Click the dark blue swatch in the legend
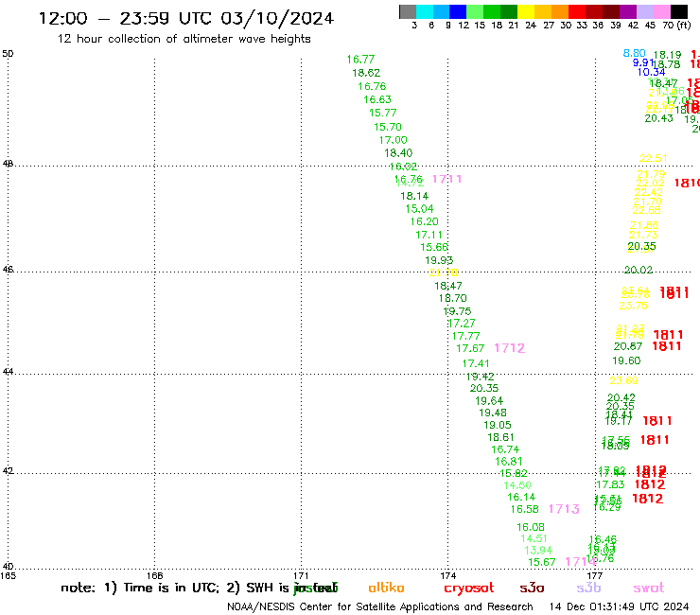This screenshot has width=700, height=615. click(458, 11)
